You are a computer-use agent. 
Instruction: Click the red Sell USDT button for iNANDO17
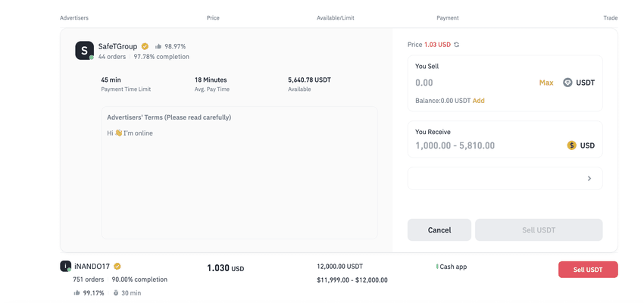(588, 270)
